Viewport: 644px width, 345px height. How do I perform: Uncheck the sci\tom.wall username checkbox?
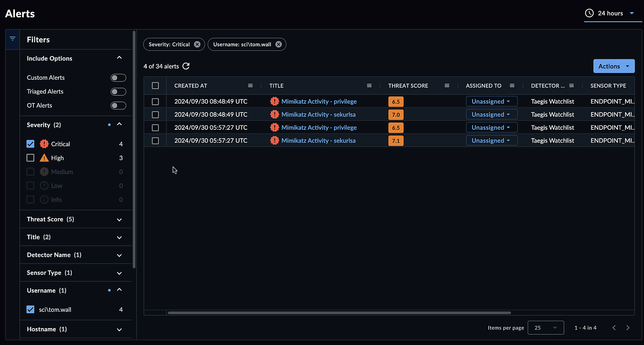click(31, 310)
